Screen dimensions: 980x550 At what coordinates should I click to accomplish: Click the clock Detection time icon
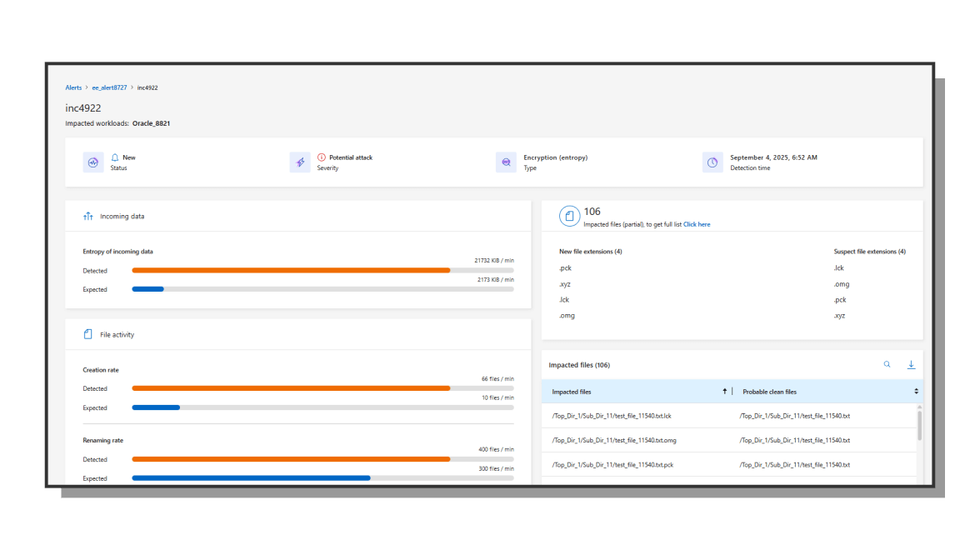pos(712,162)
